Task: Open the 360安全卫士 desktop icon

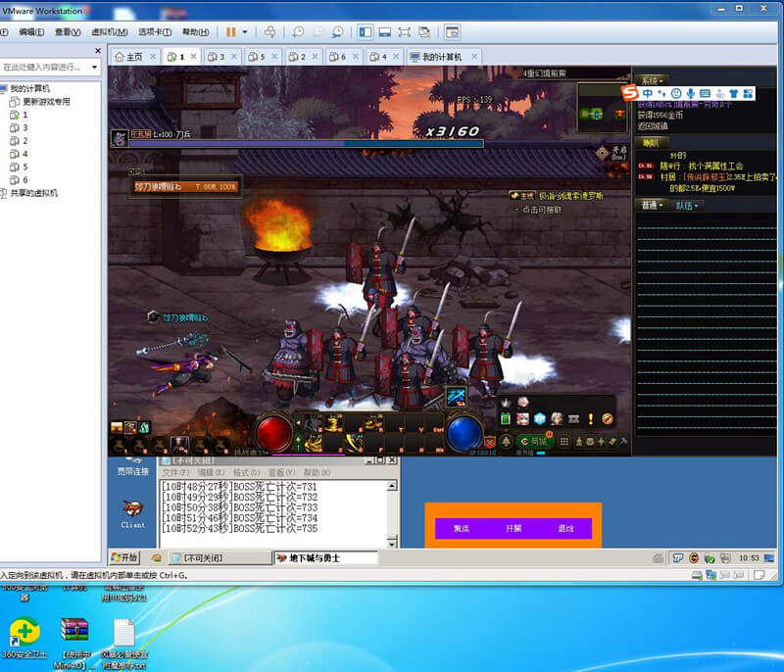Action: click(24, 638)
